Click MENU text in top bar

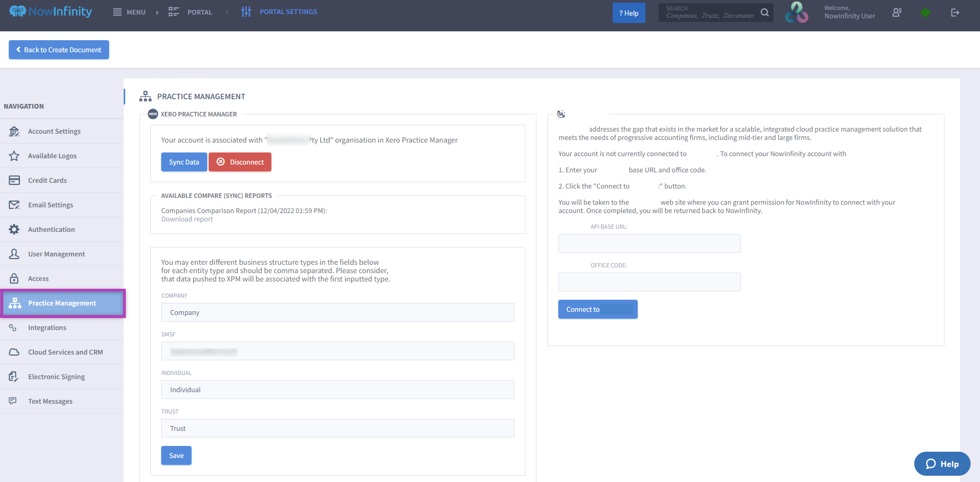coord(136,12)
